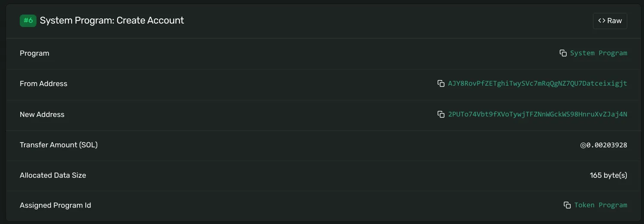Copy the New Address value
The image size is (644, 224).
pyautogui.click(x=441, y=114)
